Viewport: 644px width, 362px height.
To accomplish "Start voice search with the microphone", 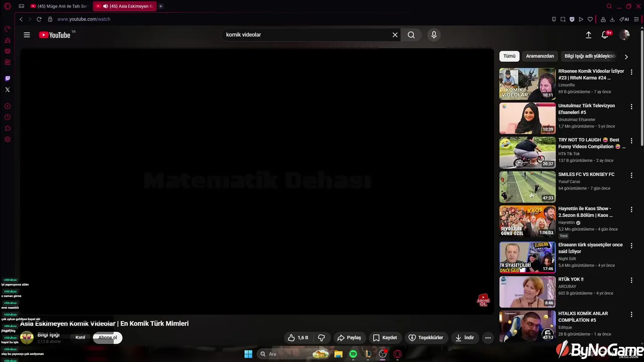I will tap(434, 35).
